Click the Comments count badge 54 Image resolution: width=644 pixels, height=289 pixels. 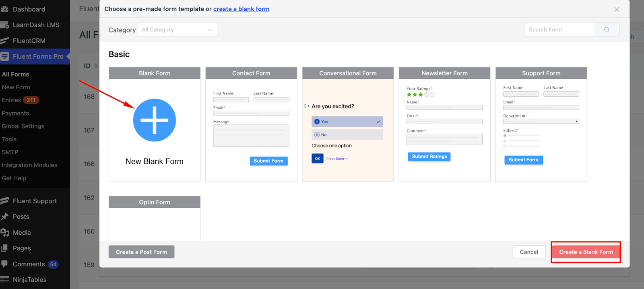pyautogui.click(x=53, y=264)
